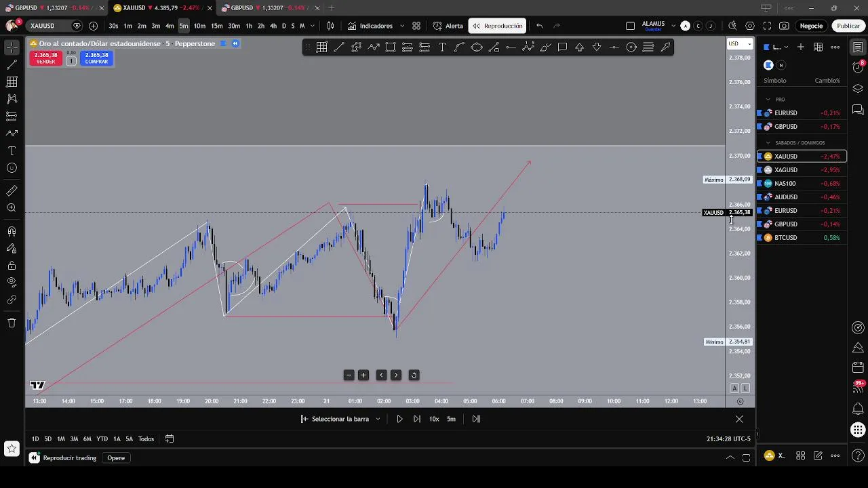Hide all drawings with the eye icon
868x488 pixels.
pyautogui.click(x=12, y=282)
